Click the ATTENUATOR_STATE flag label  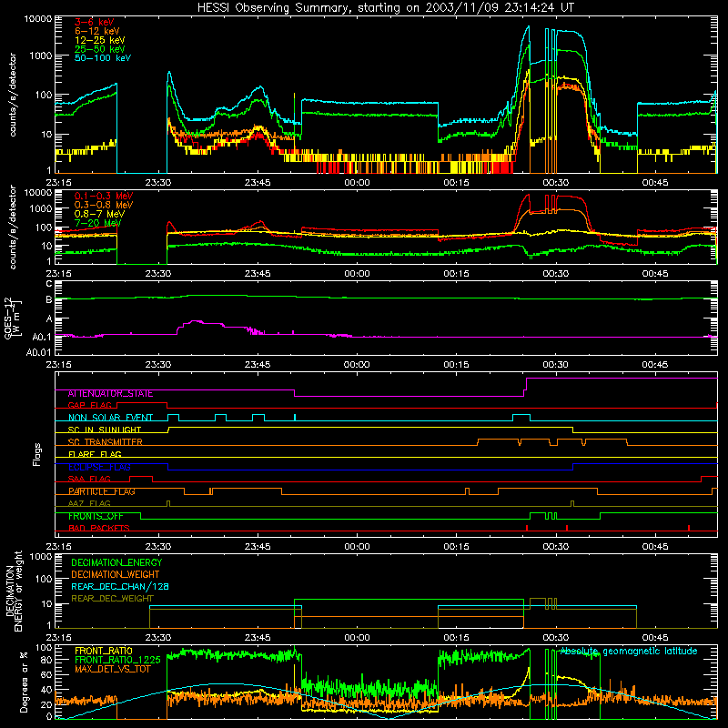(x=110, y=393)
